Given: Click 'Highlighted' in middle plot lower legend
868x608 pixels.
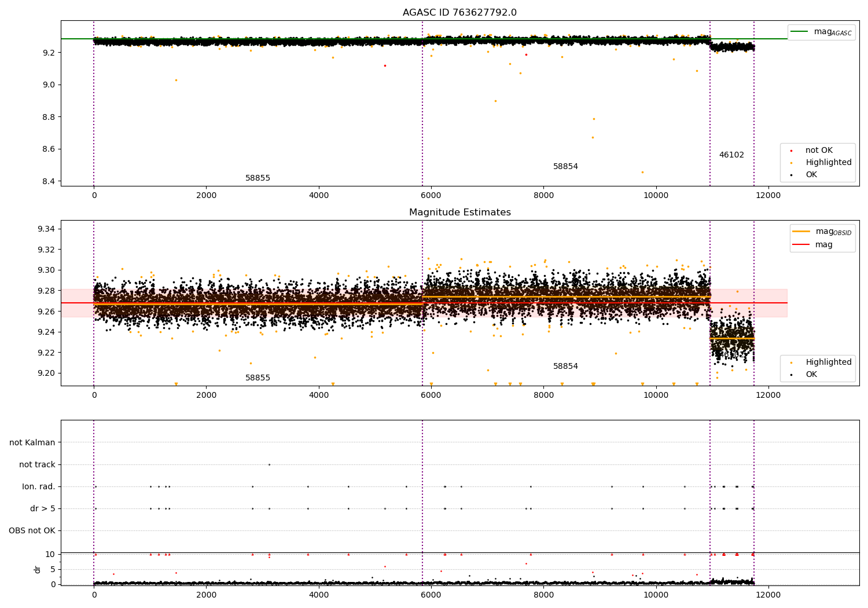Looking at the screenshot, I should (x=828, y=362).
